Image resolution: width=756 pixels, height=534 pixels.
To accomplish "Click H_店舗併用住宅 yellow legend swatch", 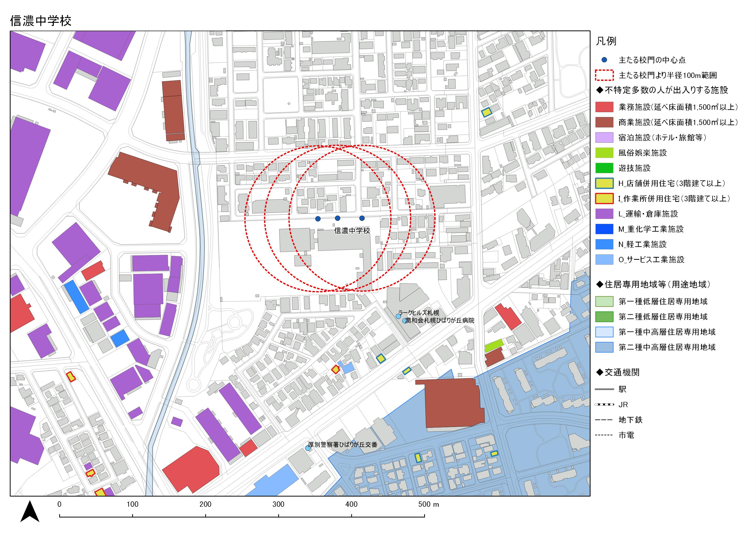I will pyautogui.click(x=604, y=183).
